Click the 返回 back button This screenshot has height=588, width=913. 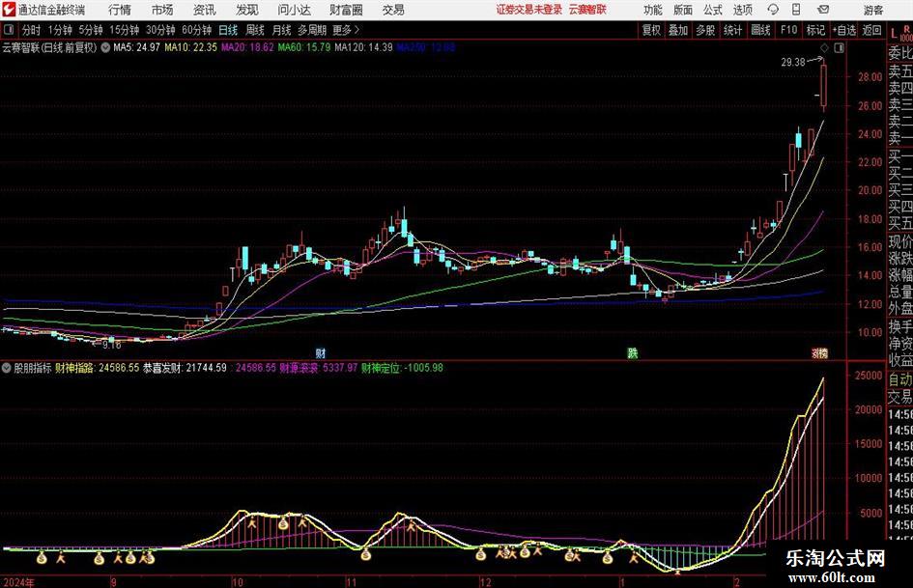pyautogui.click(x=871, y=30)
